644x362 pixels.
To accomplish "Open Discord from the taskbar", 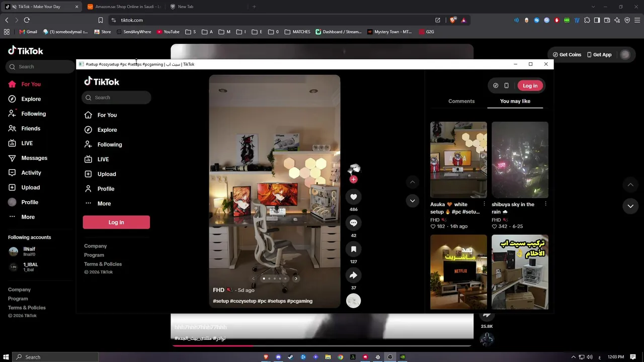I will point(278,357).
